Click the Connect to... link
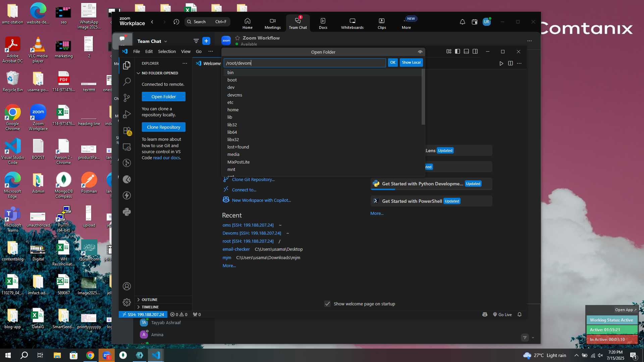 pyautogui.click(x=244, y=190)
